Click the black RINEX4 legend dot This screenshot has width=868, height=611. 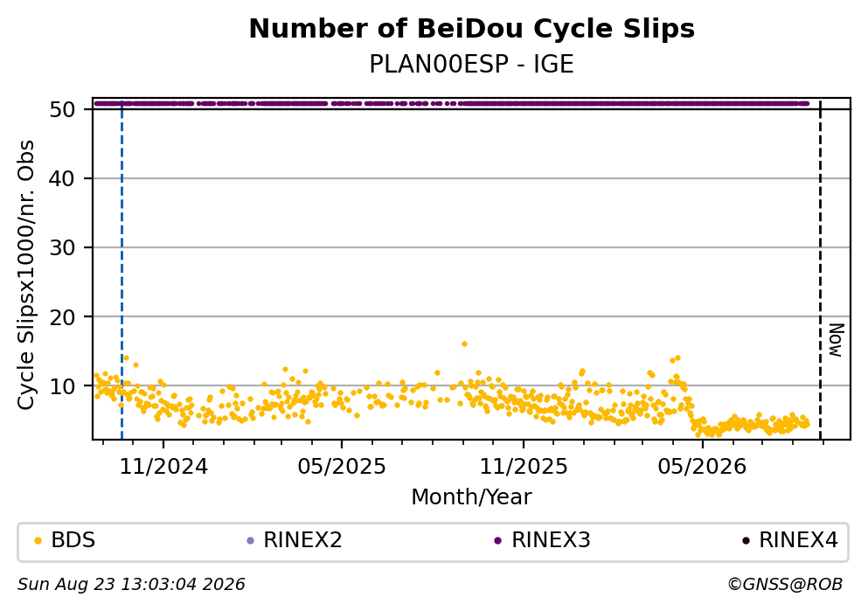(x=746, y=541)
